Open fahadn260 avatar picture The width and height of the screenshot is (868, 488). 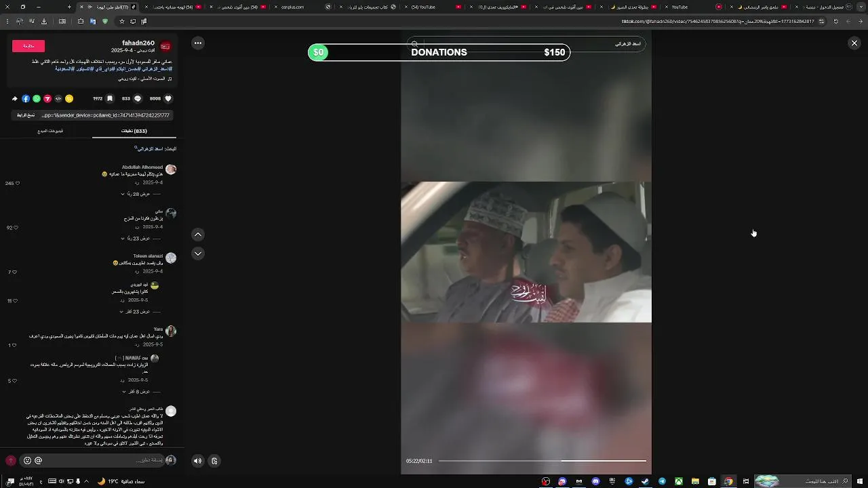[x=165, y=46]
